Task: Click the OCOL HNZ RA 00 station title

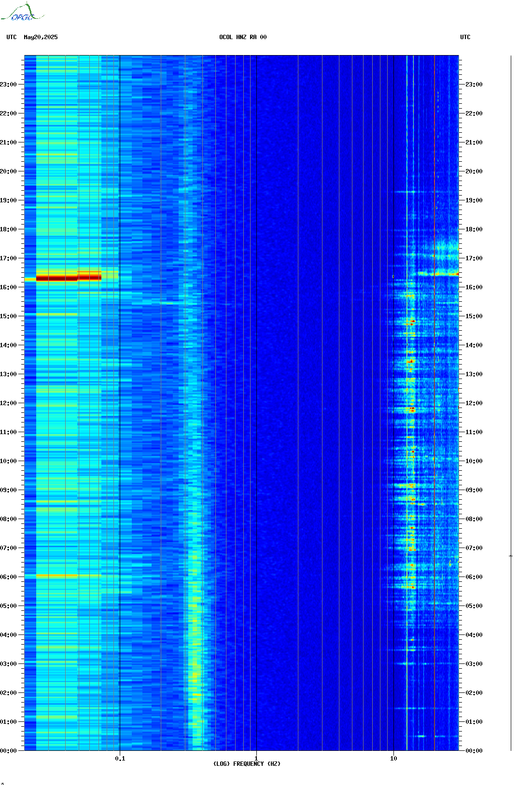Action: coord(243,37)
